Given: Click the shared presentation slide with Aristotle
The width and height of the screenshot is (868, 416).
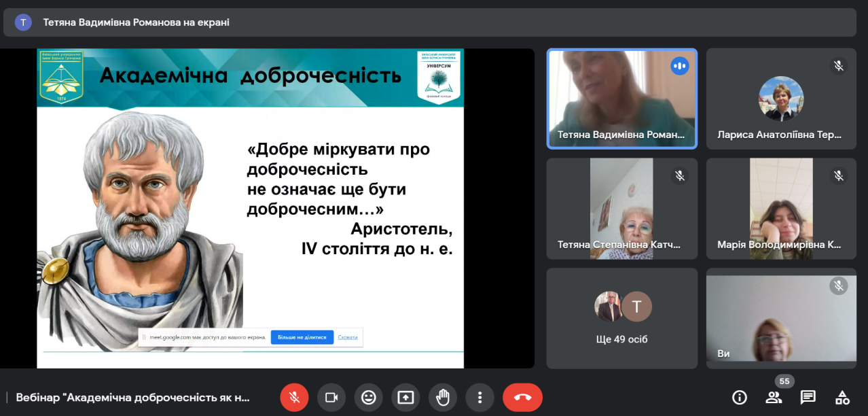Looking at the screenshot, I should 251,209.
